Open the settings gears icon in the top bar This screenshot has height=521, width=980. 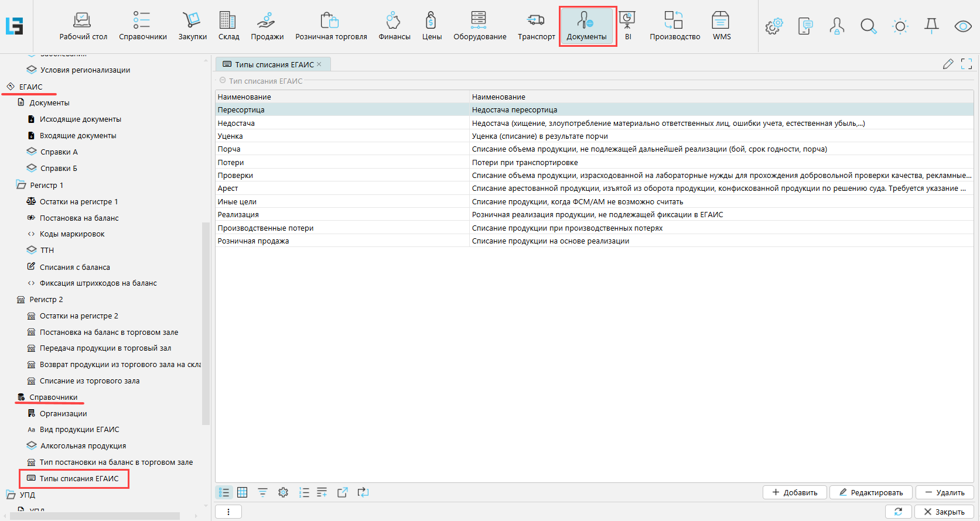774,26
